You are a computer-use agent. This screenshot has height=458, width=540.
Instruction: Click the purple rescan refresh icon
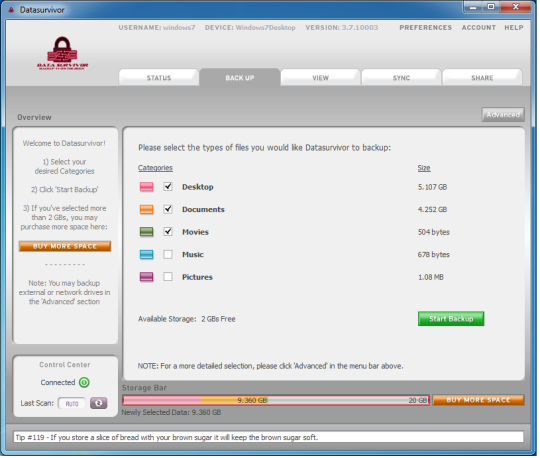click(99, 404)
